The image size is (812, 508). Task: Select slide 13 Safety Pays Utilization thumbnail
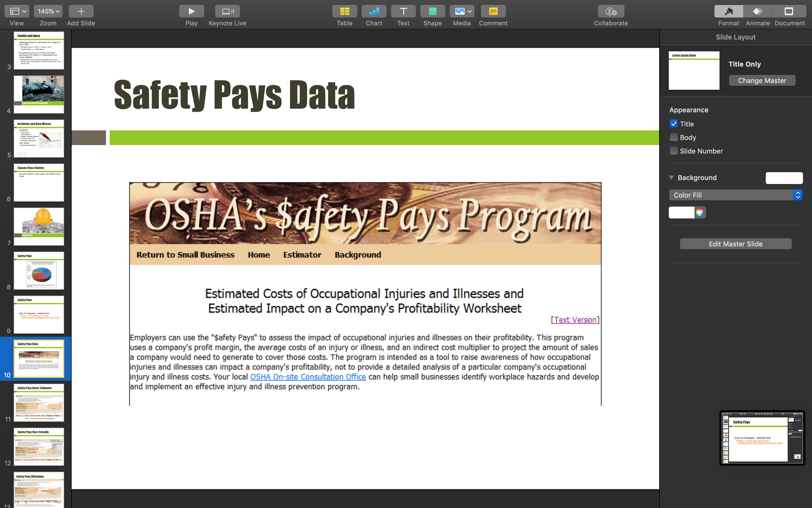[39, 490]
